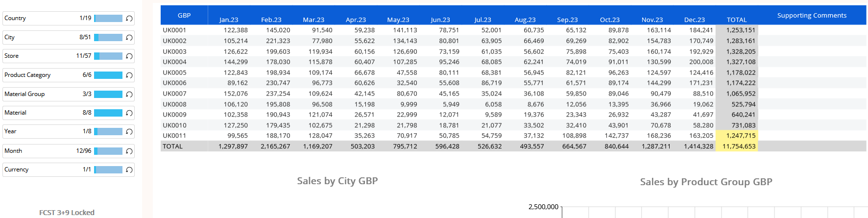Open the Month filter selector
This screenshot has width=868, height=218.
click(x=69, y=151)
